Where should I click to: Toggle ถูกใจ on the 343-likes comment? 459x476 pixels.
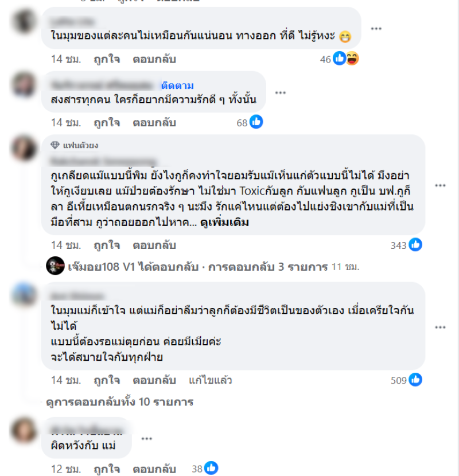pyautogui.click(x=107, y=245)
